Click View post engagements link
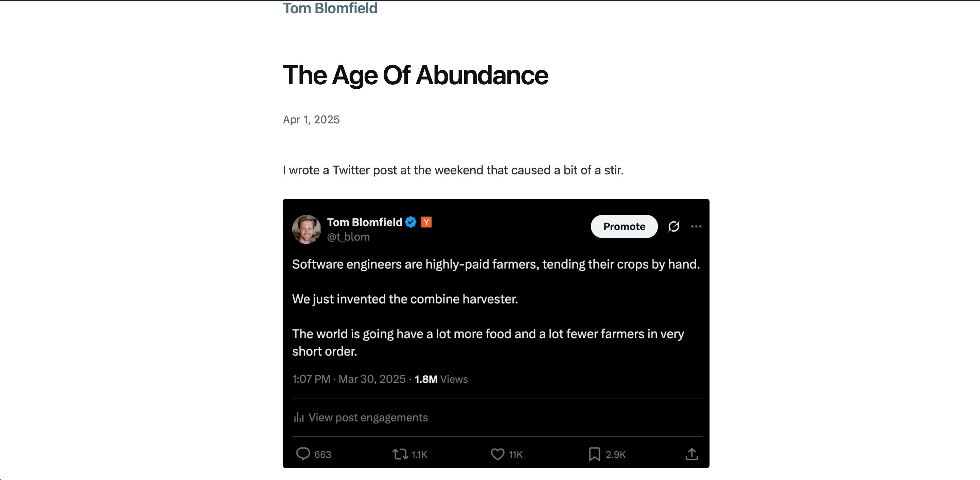Image resolution: width=980 pixels, height=480 pixels. click(x=368, y=417)
